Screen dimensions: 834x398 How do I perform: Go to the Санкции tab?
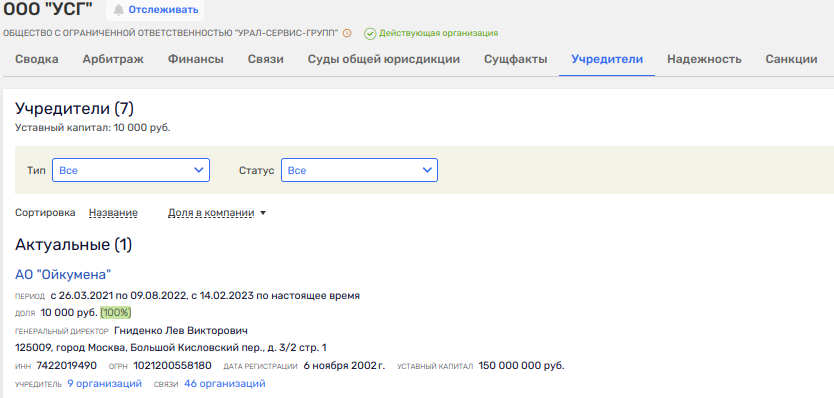pos(791,59)
